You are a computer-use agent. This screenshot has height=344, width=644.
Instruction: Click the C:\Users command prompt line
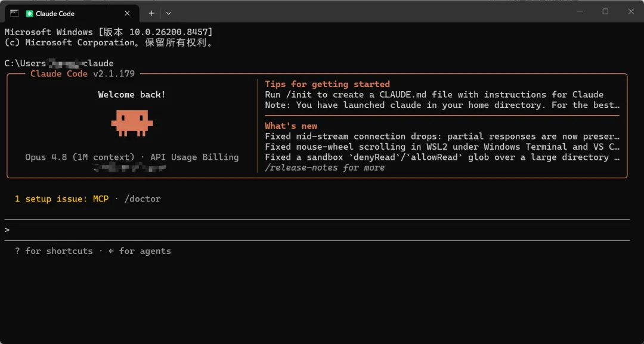59,63
